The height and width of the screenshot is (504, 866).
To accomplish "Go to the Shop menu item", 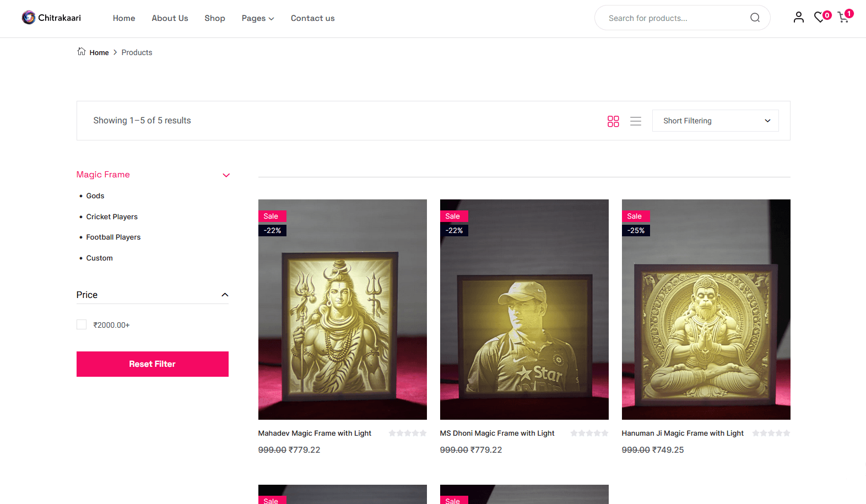I will point(214,18).
